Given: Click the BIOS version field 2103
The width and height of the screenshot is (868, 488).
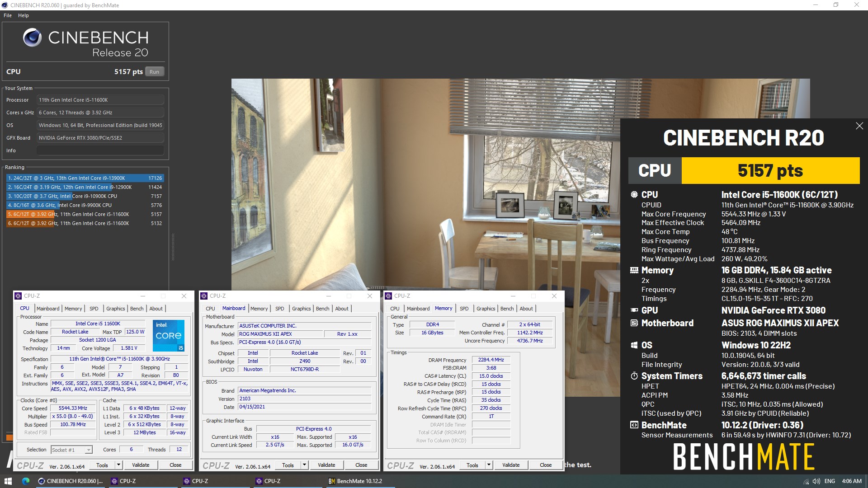Looking at the screenshot, I should click(305, 399).
